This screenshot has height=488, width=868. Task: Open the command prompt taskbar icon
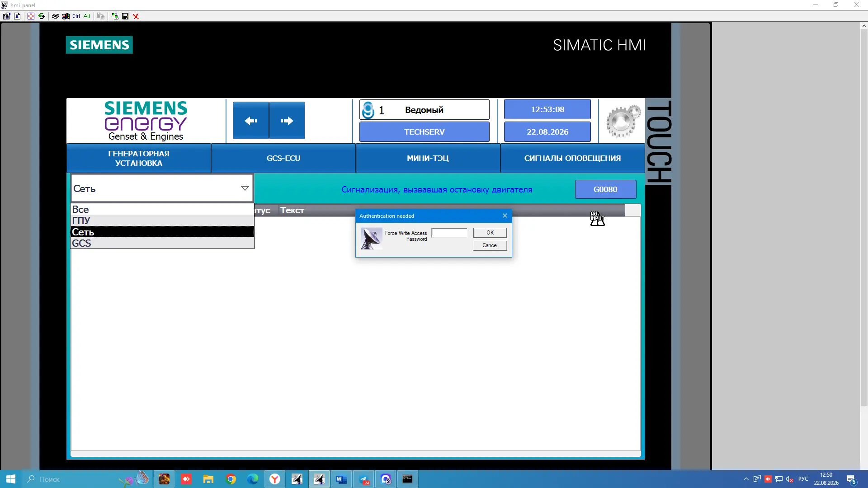pos(407,479)
